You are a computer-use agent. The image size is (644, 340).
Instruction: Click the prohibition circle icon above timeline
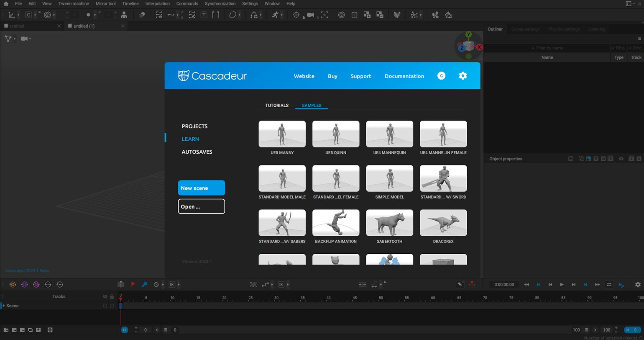(156, 284)
